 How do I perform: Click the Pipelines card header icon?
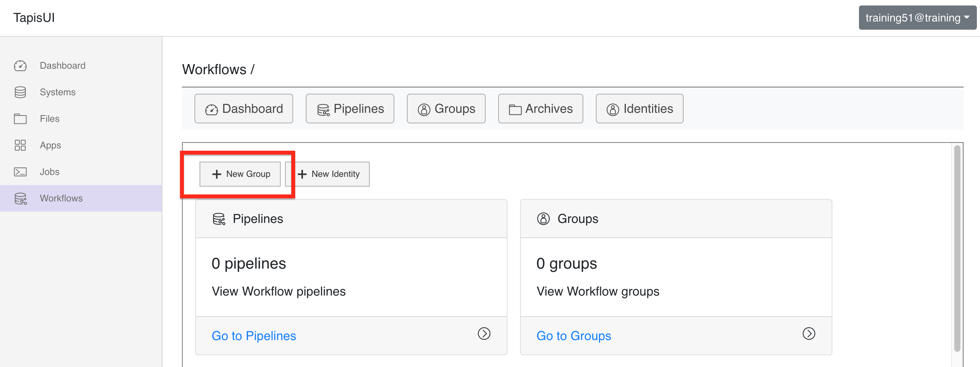pyautogui.click(x=219, y=219)
